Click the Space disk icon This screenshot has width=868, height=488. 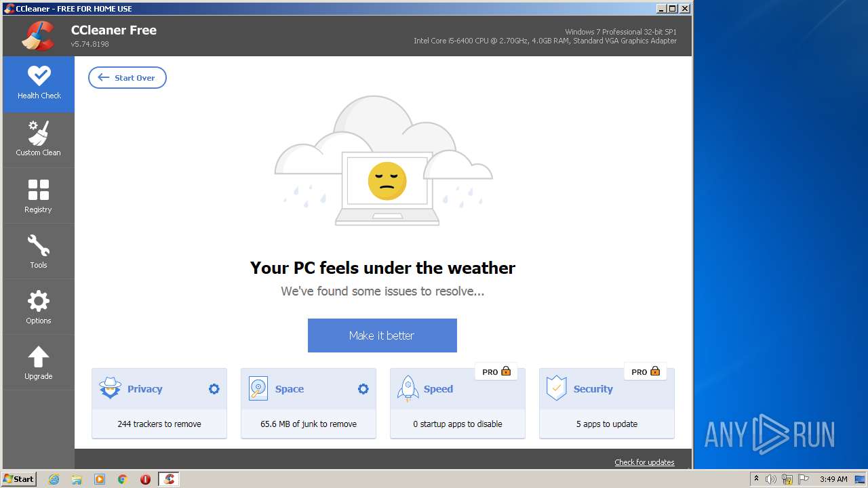click(258, 388)
